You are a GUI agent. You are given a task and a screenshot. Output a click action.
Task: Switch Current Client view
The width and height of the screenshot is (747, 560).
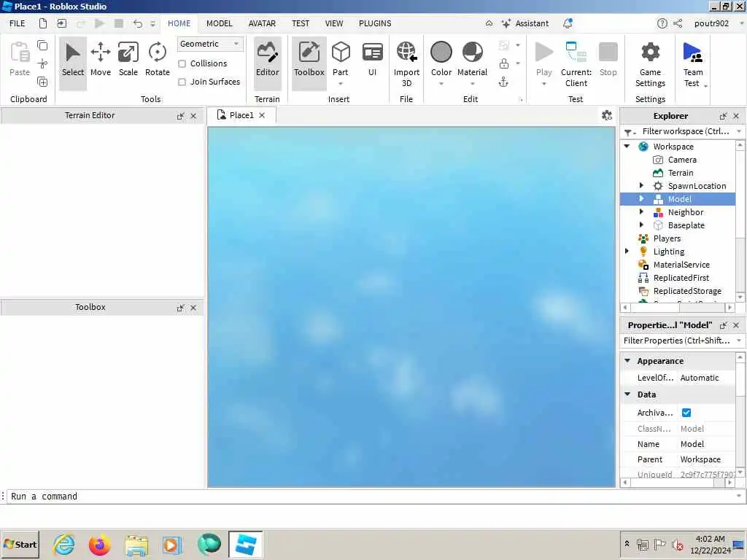tap(576, 64)
